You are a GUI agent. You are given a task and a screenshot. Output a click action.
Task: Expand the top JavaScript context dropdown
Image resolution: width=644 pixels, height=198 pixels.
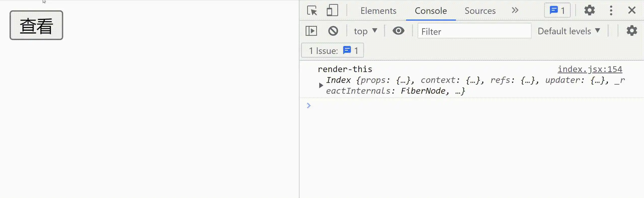pyautogui.click(x=366, y=31)
